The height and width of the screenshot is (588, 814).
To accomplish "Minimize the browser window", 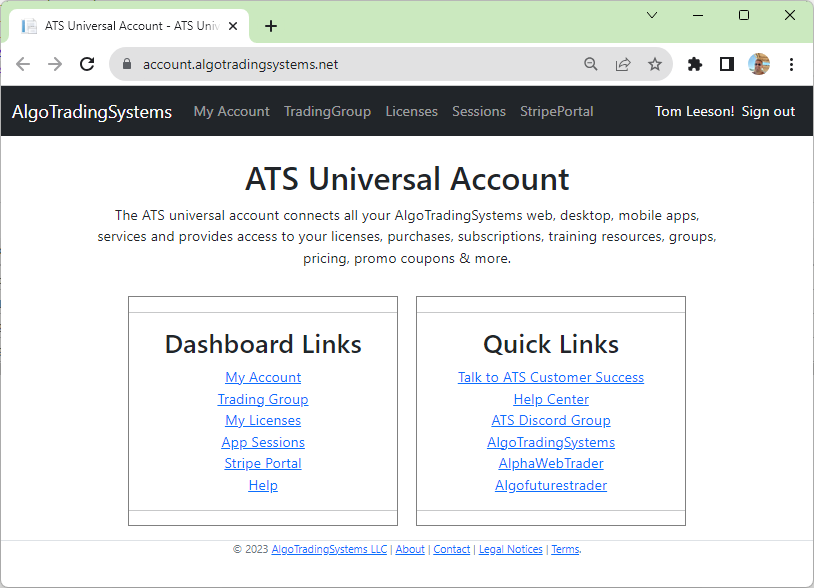I will (698, 15).
